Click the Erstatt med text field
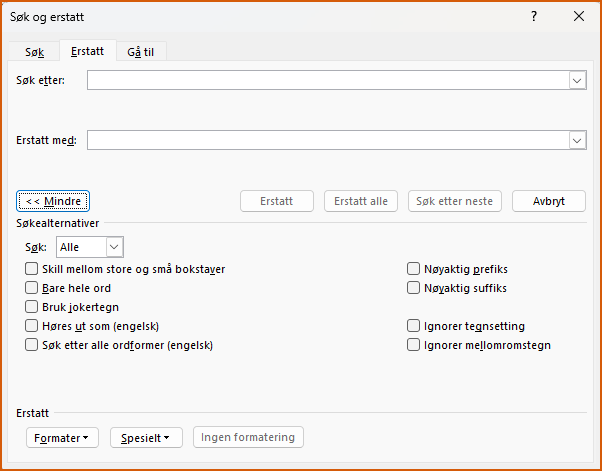The width and height of the screenshot is (602, 471). point(327,141)
